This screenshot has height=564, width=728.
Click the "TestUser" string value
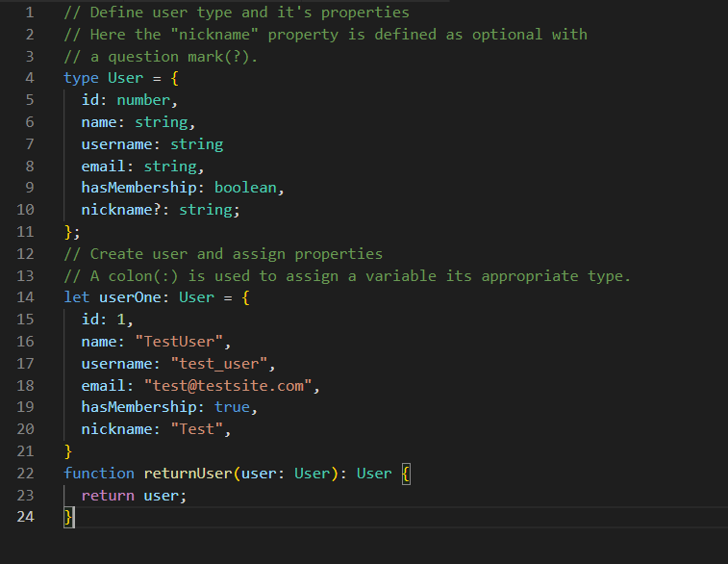[183, 342]
